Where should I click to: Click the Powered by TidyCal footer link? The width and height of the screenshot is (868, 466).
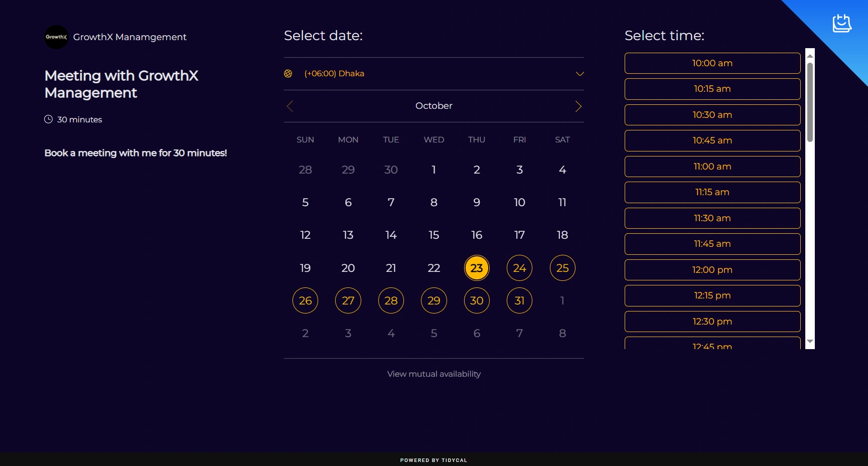coord(433,460)
